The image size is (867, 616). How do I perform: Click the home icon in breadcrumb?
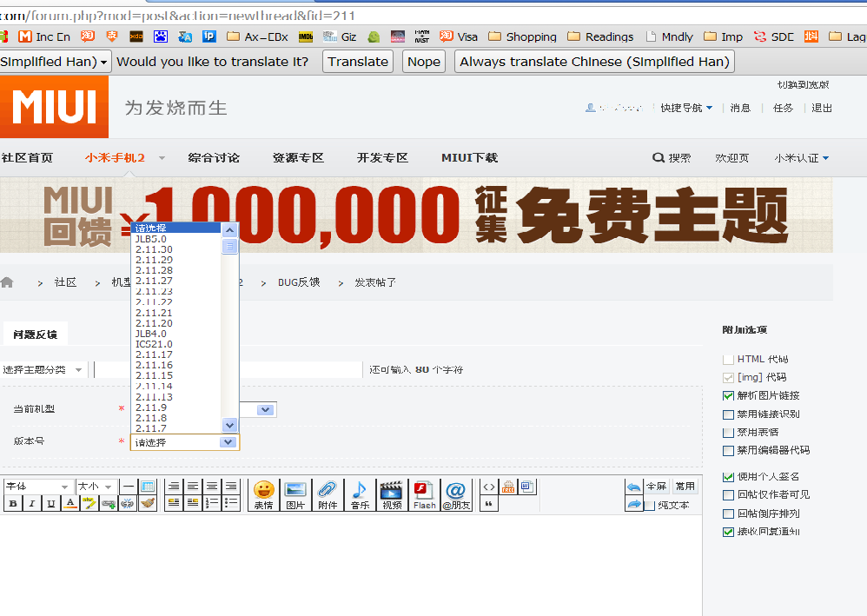click(x=7, y=282)
